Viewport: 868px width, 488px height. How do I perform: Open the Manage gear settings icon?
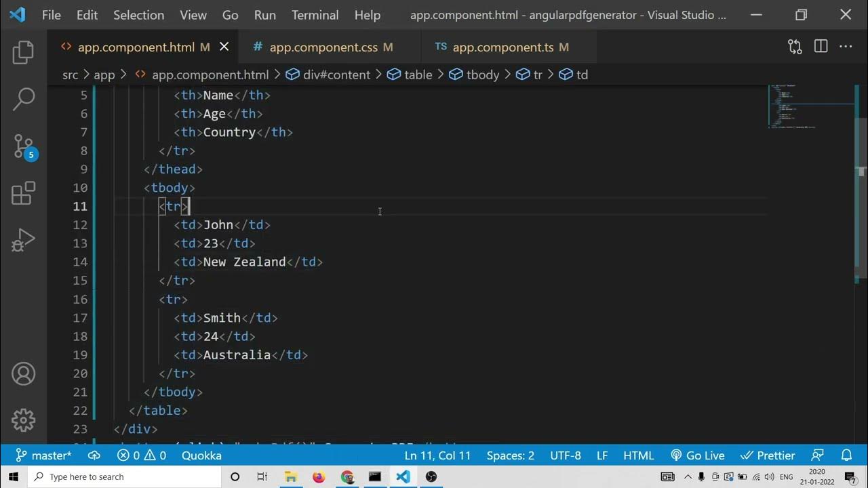pos(23,420)
